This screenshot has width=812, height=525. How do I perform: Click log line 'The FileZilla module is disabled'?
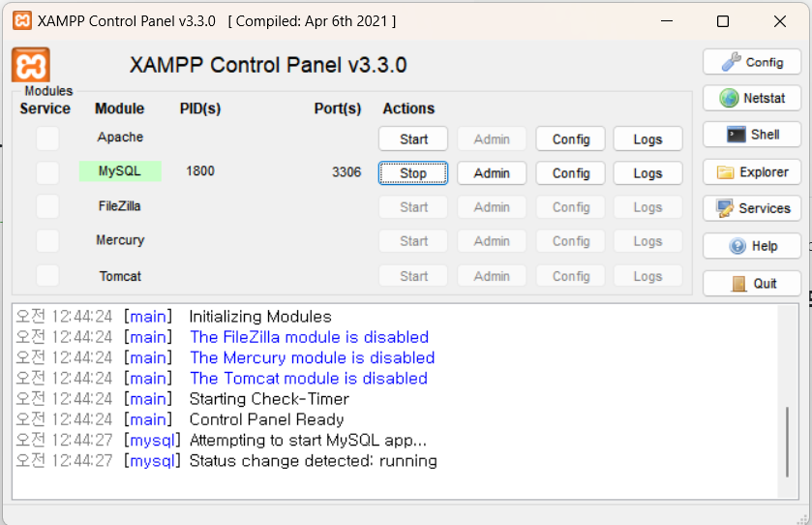tap(309, 337)
